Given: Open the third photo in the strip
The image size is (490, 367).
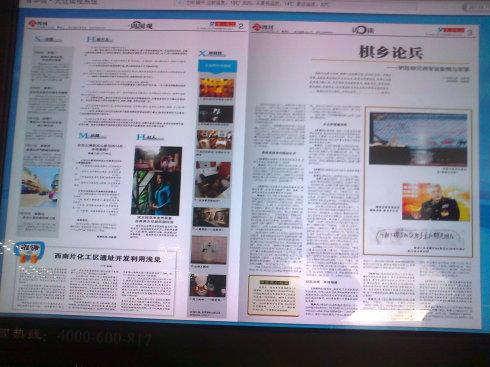Looking at the screenshot, I should 214,139.
